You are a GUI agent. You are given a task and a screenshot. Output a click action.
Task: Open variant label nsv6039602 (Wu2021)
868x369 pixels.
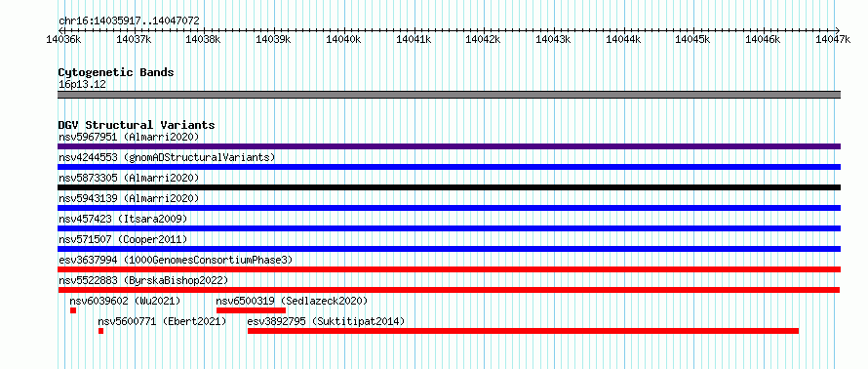point(125,301)
